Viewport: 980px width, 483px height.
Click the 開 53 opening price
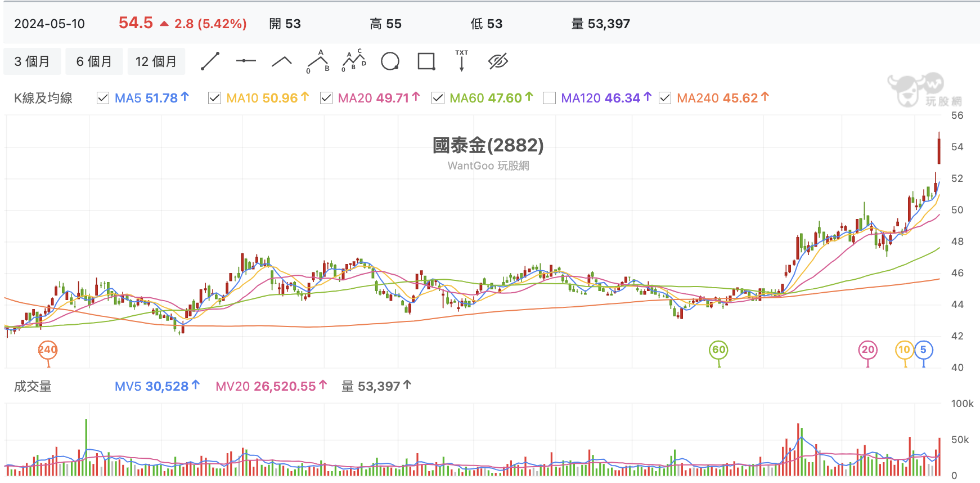[285, 24]
